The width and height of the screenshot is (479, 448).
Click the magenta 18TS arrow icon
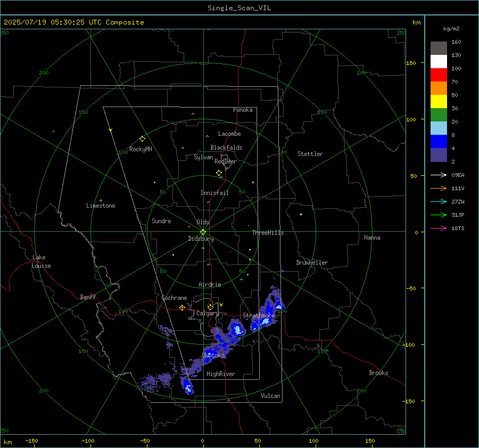pyautogui.click(x=439, y=228)
